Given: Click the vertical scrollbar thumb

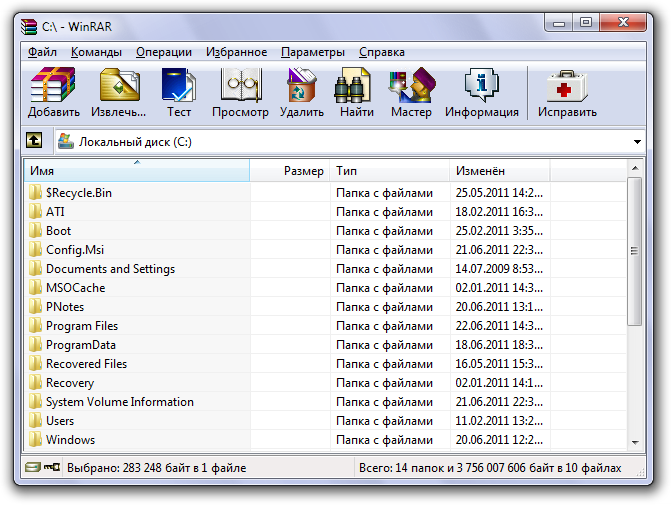Looking at the screenshot, I should click(x=635, y=252).
